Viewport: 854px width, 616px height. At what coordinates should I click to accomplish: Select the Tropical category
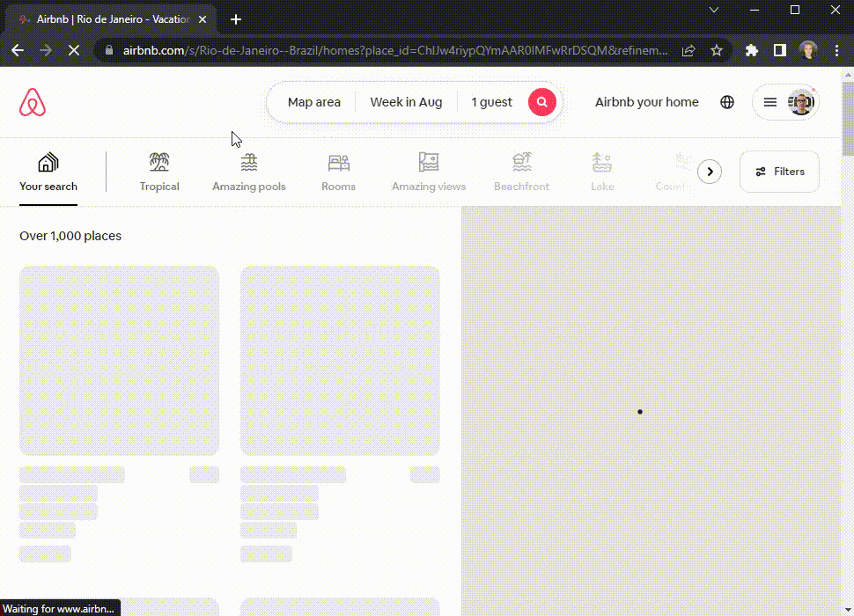tap(159, 172)
